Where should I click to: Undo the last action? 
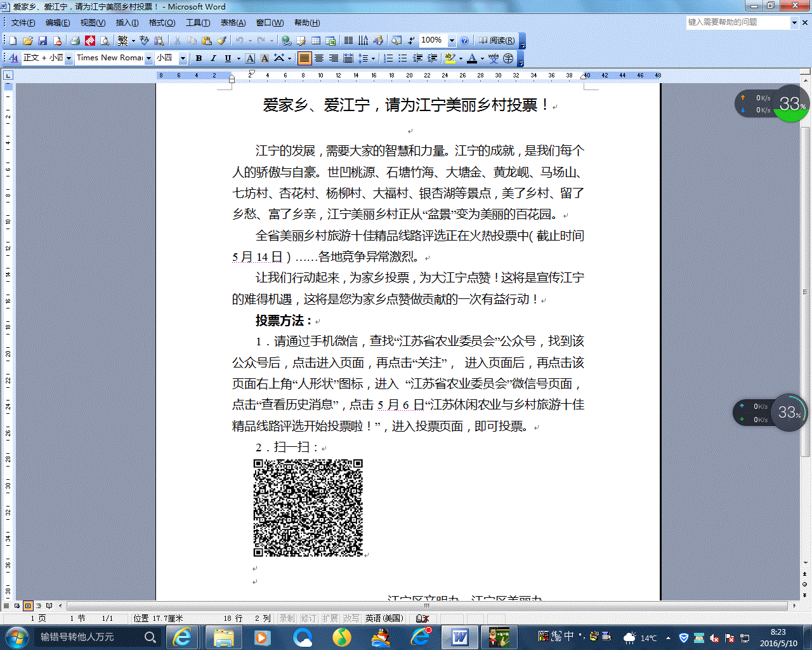pyautogui.click(x=239, y=41)
